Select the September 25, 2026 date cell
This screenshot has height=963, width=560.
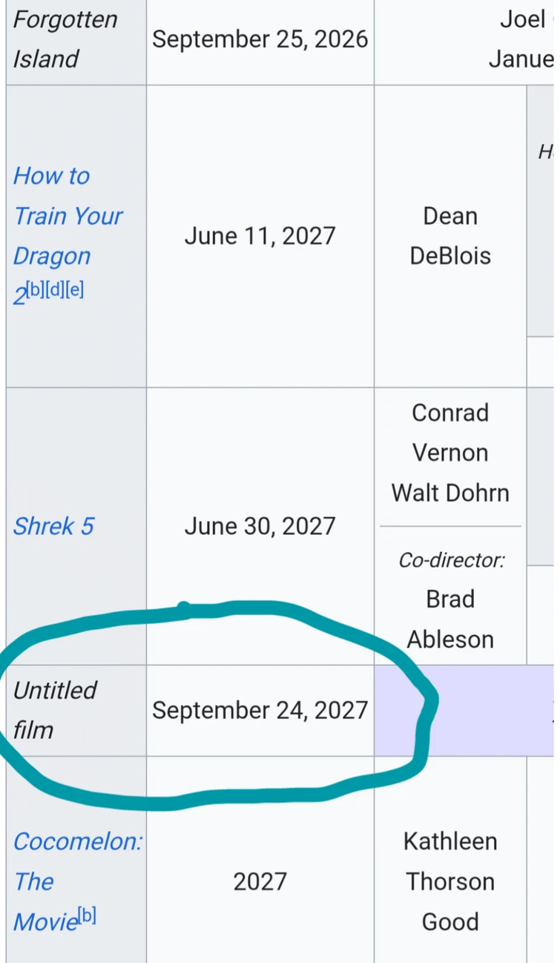pos(260,39)
